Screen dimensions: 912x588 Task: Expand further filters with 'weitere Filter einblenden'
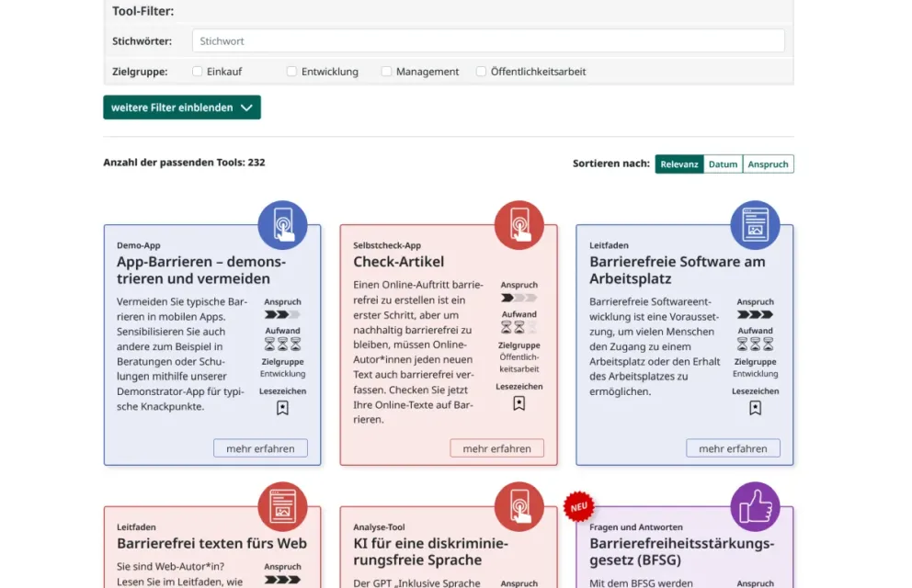182,107
